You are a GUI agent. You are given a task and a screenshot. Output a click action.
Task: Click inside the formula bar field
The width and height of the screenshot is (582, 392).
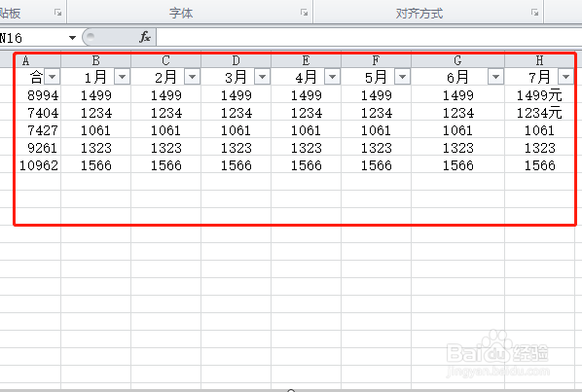pyautogui.click(x=369, y=38)
